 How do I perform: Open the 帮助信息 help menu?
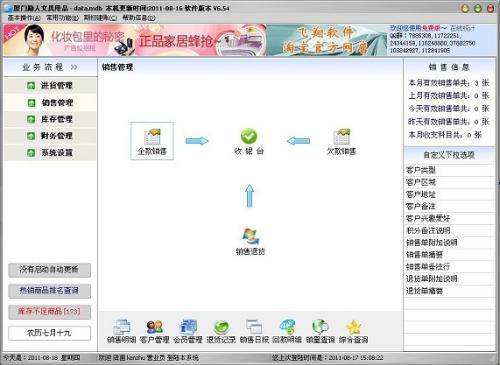coord(139,18)
